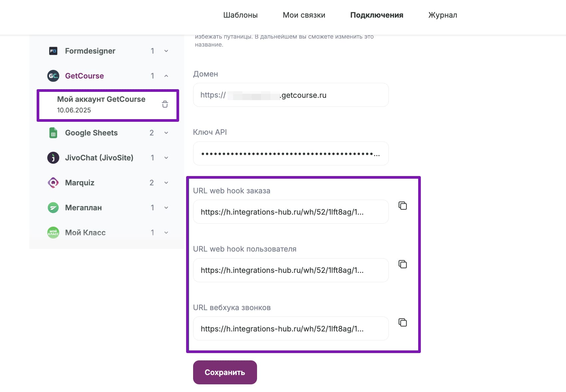566x392 pixels.
Task: Click into the Домен input field
Action: click(291, 95)
